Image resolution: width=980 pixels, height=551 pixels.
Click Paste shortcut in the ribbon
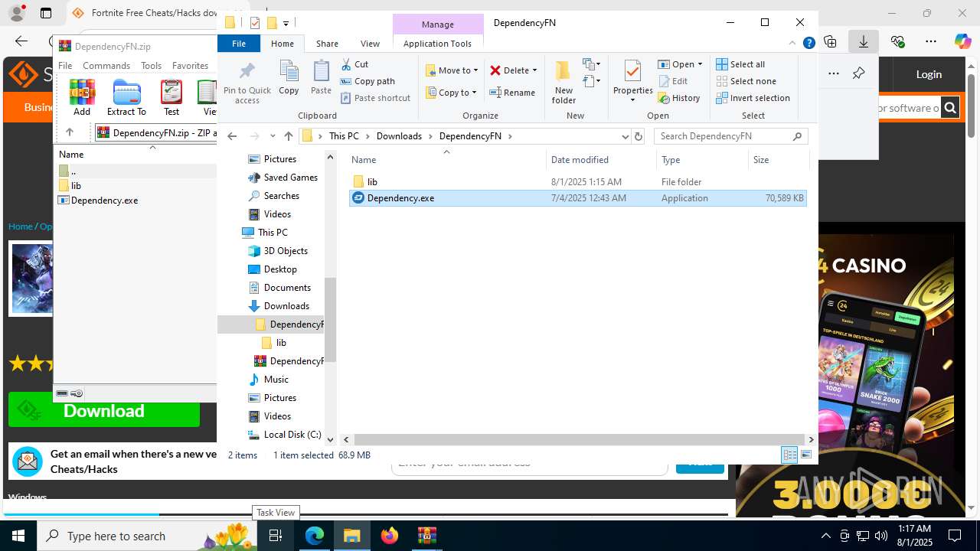pos(375,98)
